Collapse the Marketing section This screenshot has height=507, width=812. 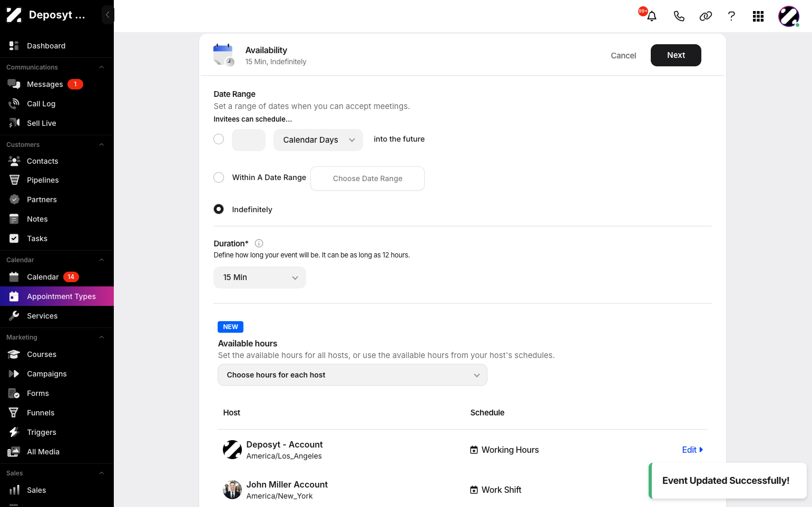coord(102,337)
